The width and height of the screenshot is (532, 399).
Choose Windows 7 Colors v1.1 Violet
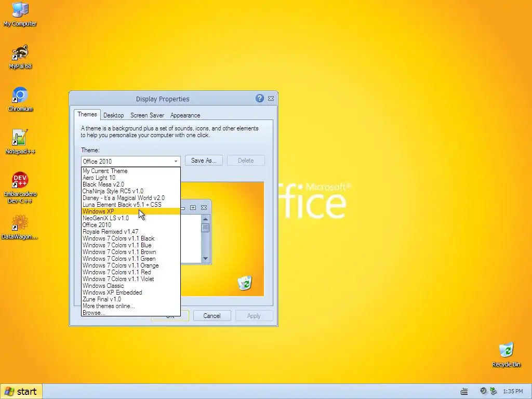(x=130, y=279)
